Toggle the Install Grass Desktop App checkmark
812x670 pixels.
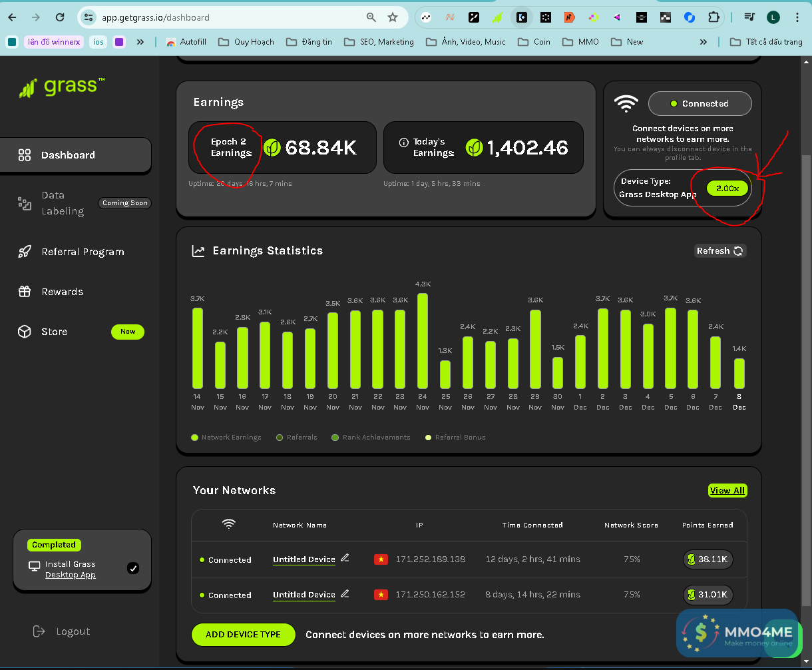133,568
